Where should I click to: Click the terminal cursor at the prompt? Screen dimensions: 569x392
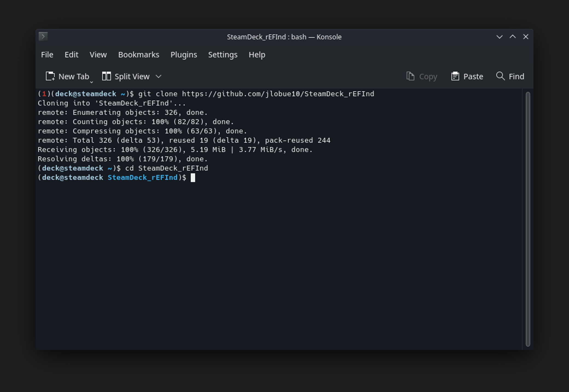tap(193, 178)
